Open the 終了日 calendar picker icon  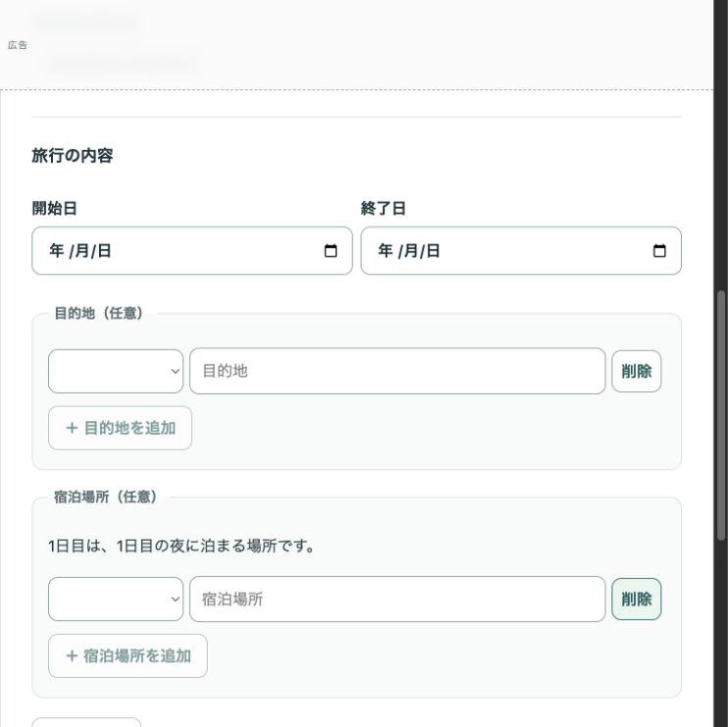658,251
